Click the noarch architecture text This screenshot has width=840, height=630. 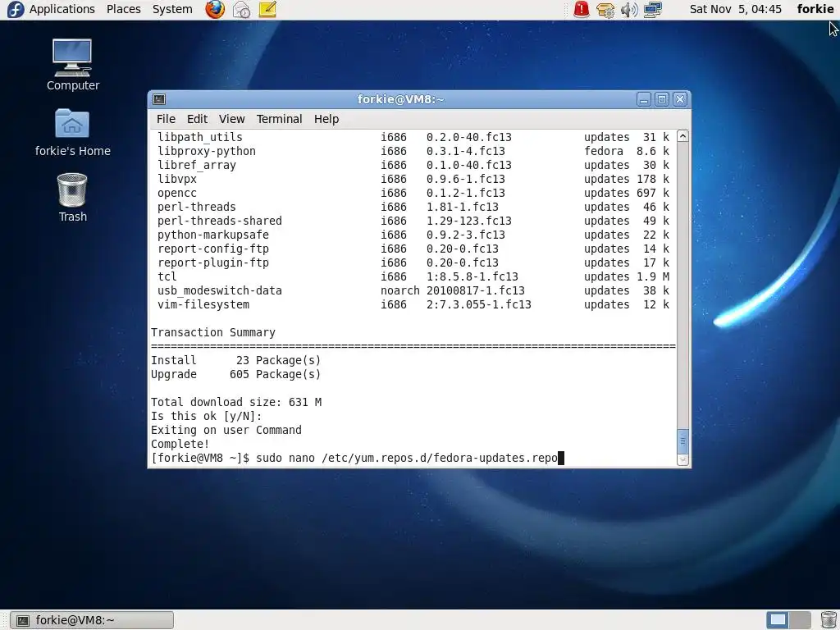coord(399,290)
